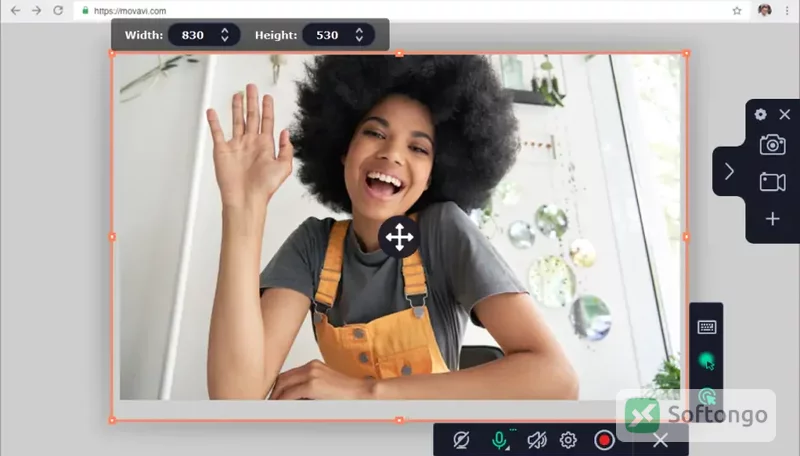Click the Width field showing 830

(x=204, y=35)
